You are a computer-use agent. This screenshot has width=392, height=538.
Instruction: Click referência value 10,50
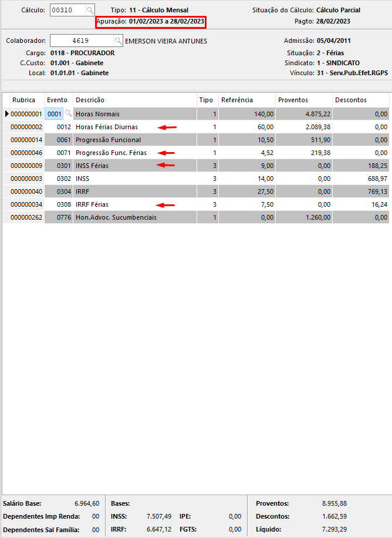(265, 140)
